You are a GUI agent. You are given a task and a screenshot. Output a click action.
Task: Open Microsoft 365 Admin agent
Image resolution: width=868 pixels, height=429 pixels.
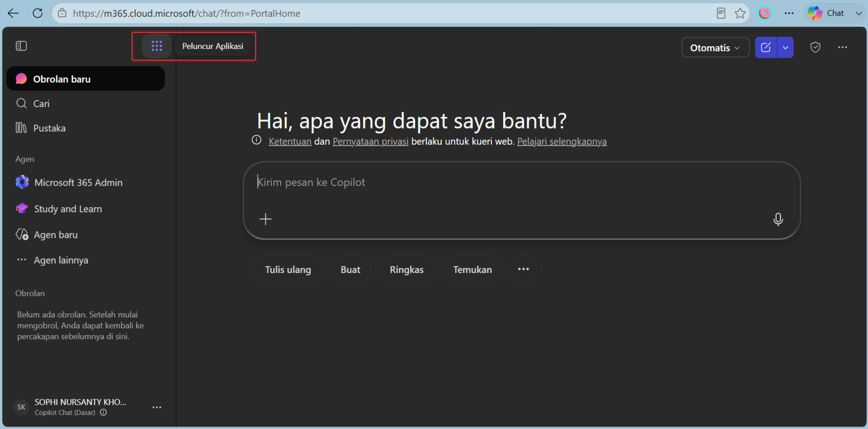tap(86, 182)
